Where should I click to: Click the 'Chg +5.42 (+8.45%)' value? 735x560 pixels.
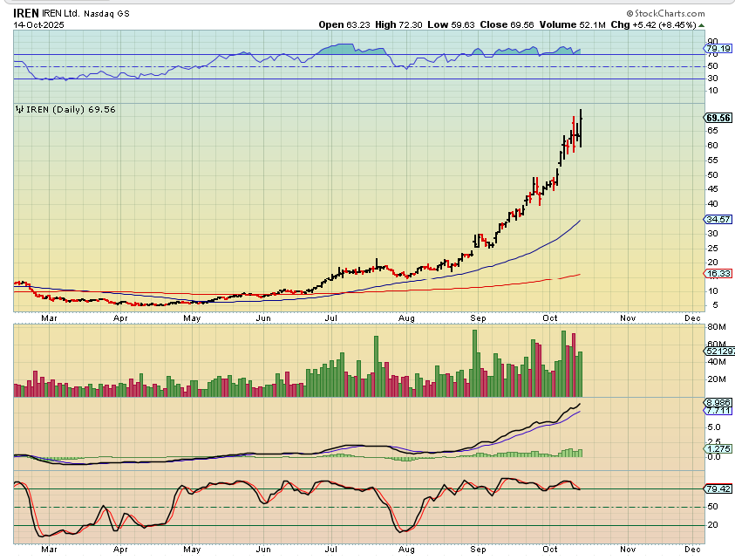653,24
